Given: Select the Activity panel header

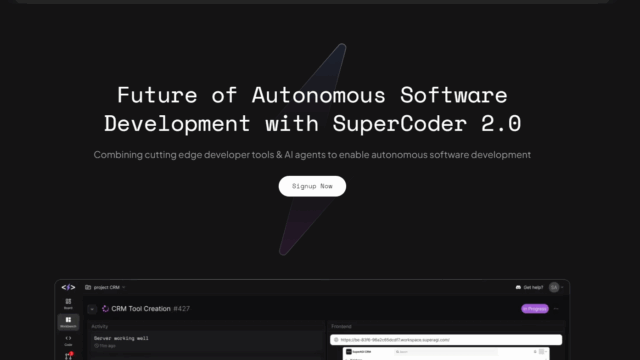Looking at the screenshot, I should (x=100, y=326).
